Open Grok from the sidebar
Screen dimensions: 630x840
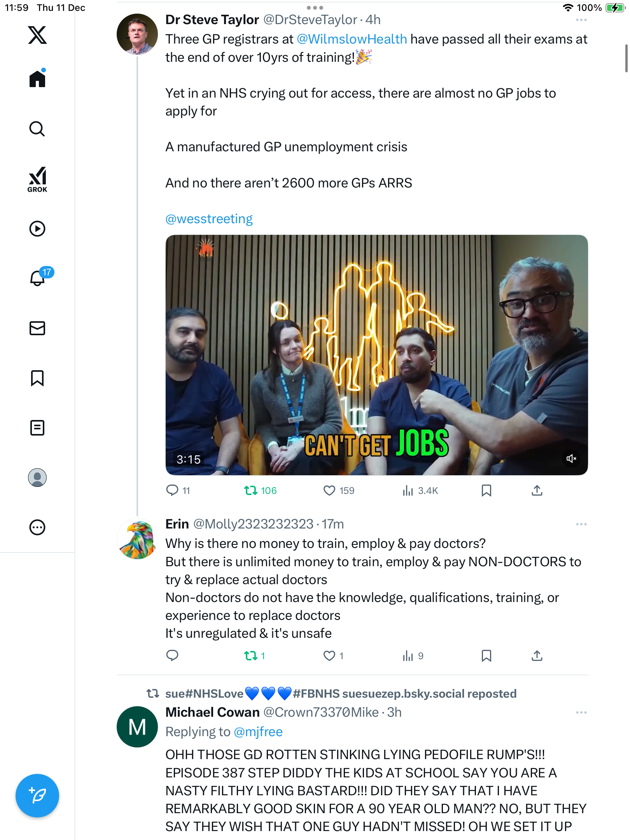pyautogui.click(x=37, y=179)
